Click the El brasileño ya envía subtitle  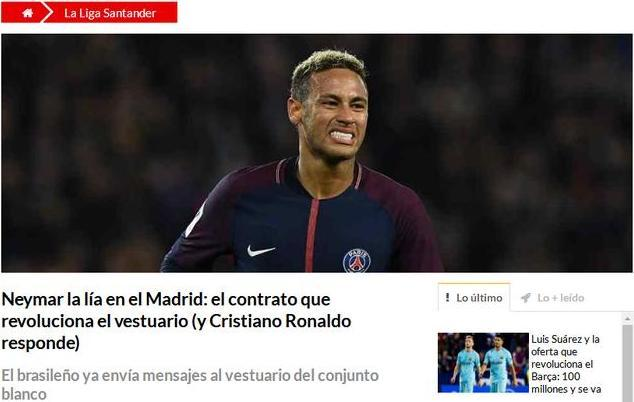(190, 384)
